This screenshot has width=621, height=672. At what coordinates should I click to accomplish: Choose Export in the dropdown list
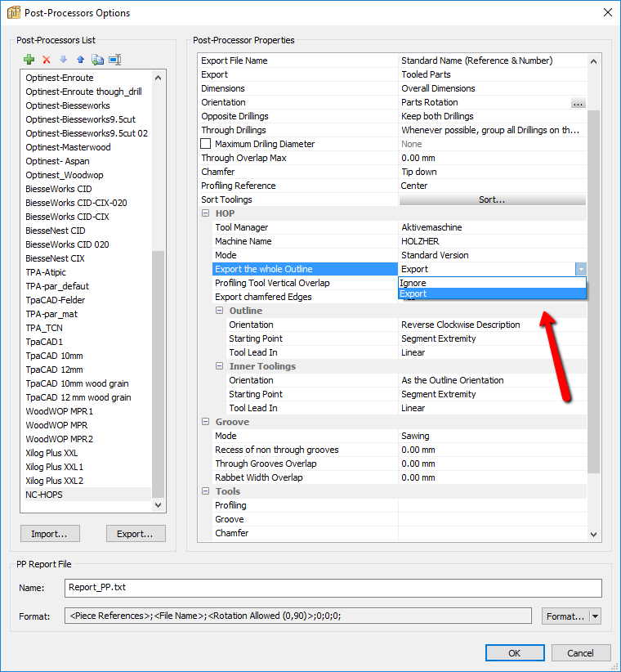pyautogui.click(x=492, y=293)
